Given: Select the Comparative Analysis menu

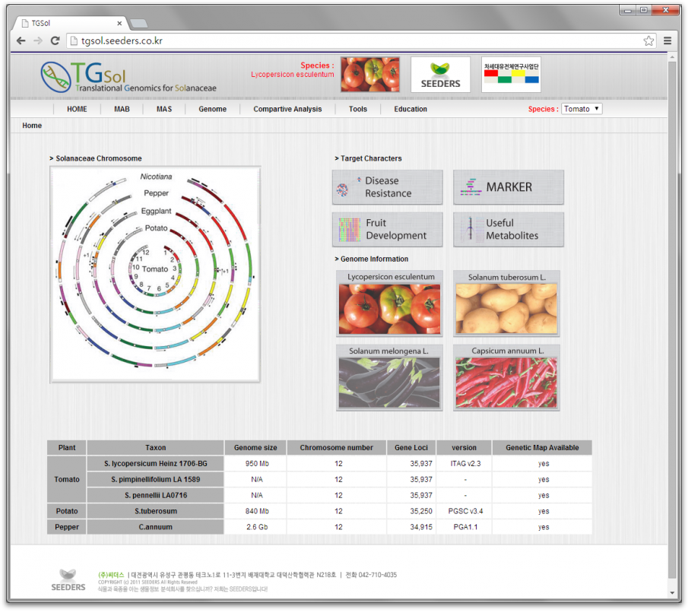Looking at the screenshot, I should 287,109.
